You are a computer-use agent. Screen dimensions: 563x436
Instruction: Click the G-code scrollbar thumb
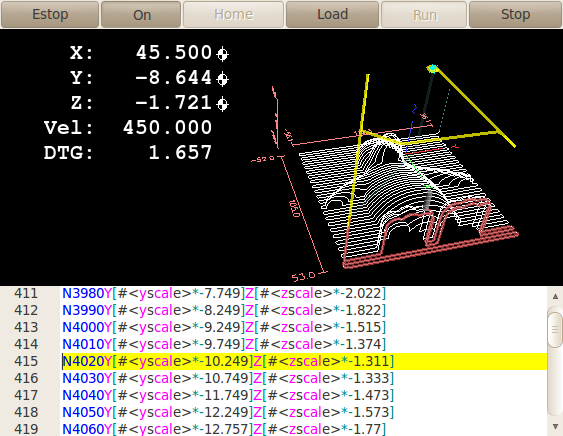point(555,330)
